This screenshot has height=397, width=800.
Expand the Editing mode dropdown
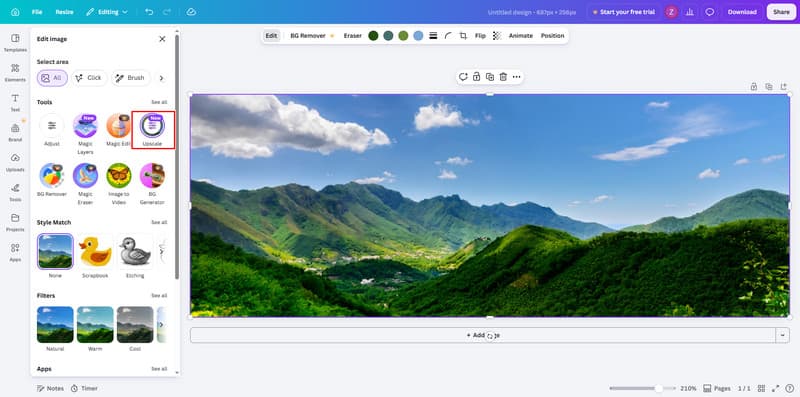107,12
